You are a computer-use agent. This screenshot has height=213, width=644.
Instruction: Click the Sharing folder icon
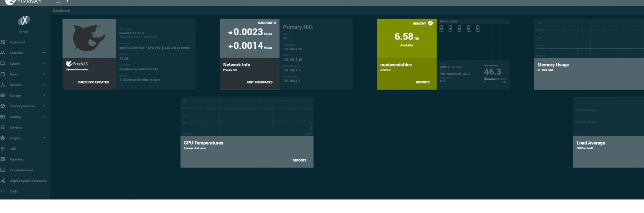coord(3,117)
